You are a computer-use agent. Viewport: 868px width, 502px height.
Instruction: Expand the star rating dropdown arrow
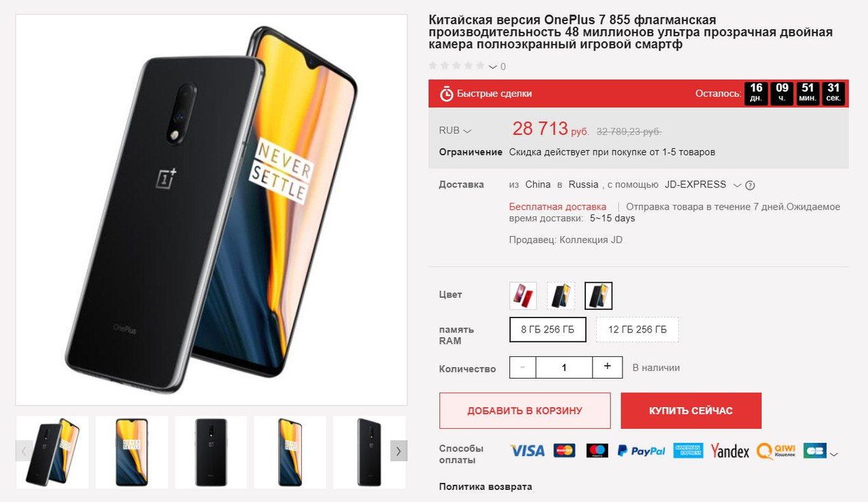(493, 66)
